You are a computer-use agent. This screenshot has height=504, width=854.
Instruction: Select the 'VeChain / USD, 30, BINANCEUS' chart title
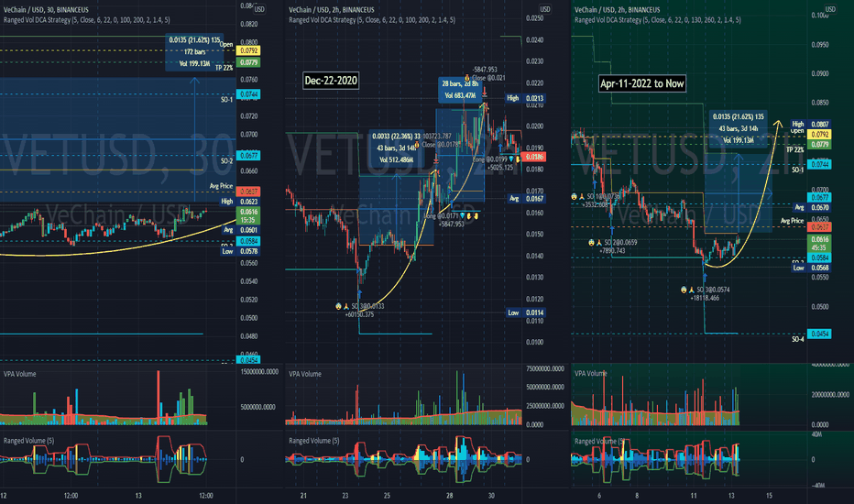pyautogui.click(x=46, y=10)
